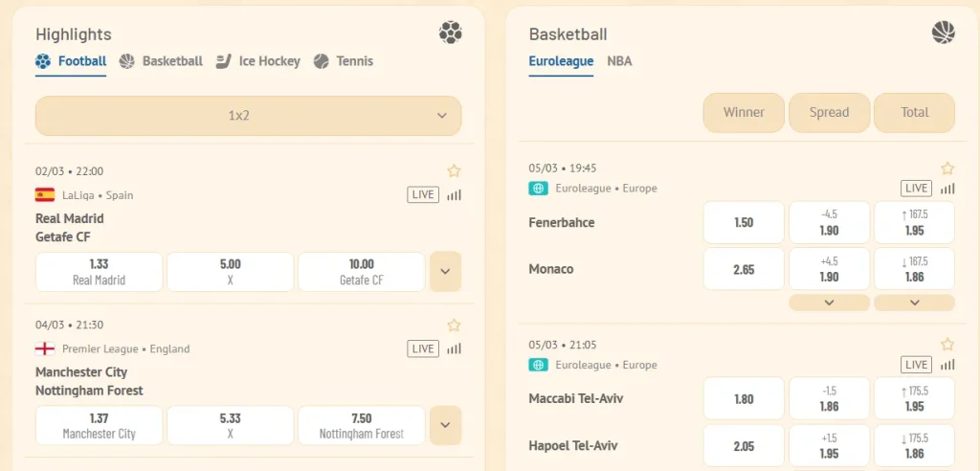The height and width of the screenshot is (471, 980).
Task: Open the Real Madrid team name
Action: [x=69, y=219]
